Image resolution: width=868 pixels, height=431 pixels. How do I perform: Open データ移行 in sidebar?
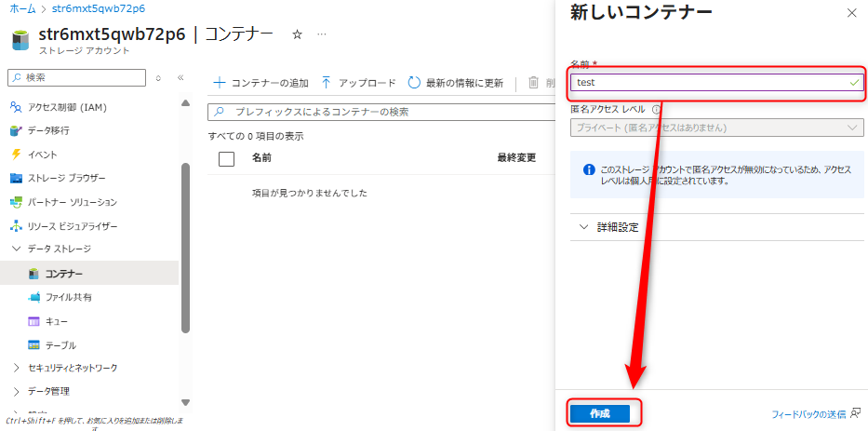click(x=48, y=131)
